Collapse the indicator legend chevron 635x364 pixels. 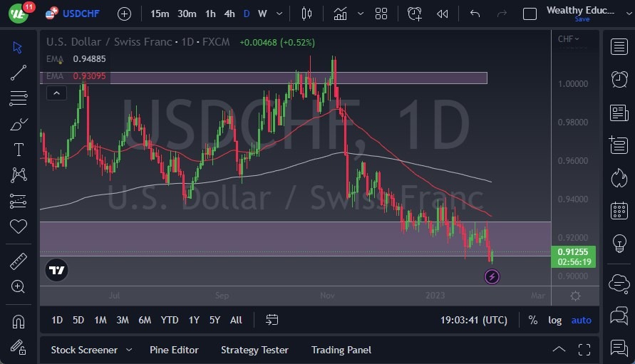(x=56, y=93)
